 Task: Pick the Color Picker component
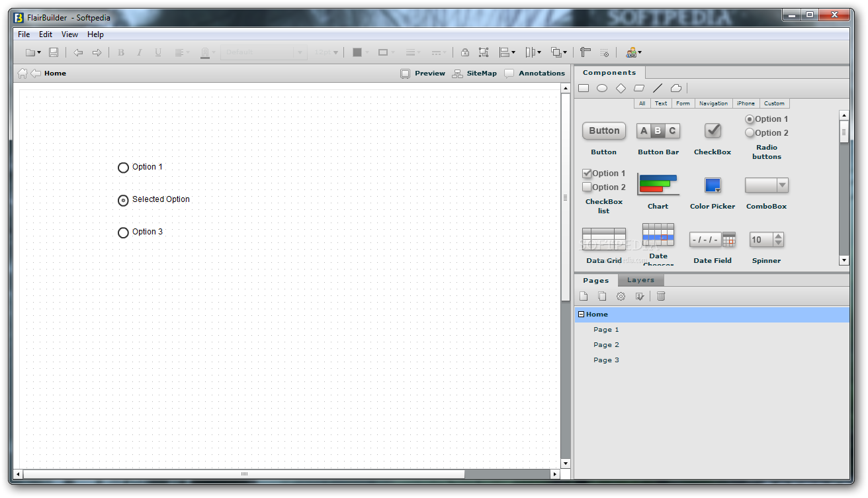[713, 192]
